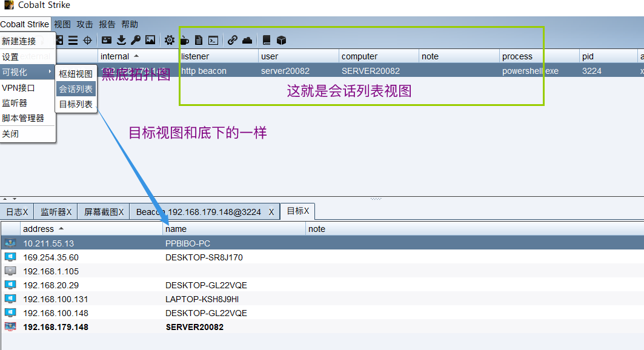
Task: Select the bold SERVER20082 target name
Action: coord(194,327)
